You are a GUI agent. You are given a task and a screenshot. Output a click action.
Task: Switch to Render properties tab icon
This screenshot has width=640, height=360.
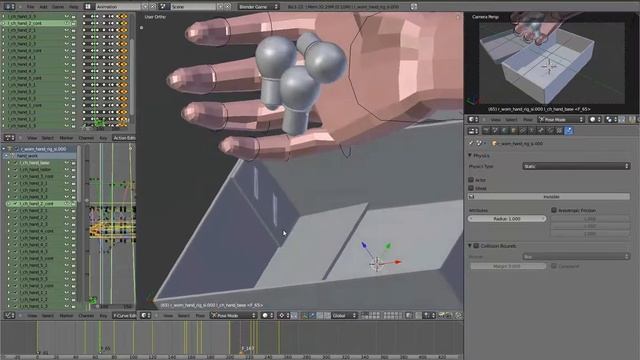(x=486, y=131)
